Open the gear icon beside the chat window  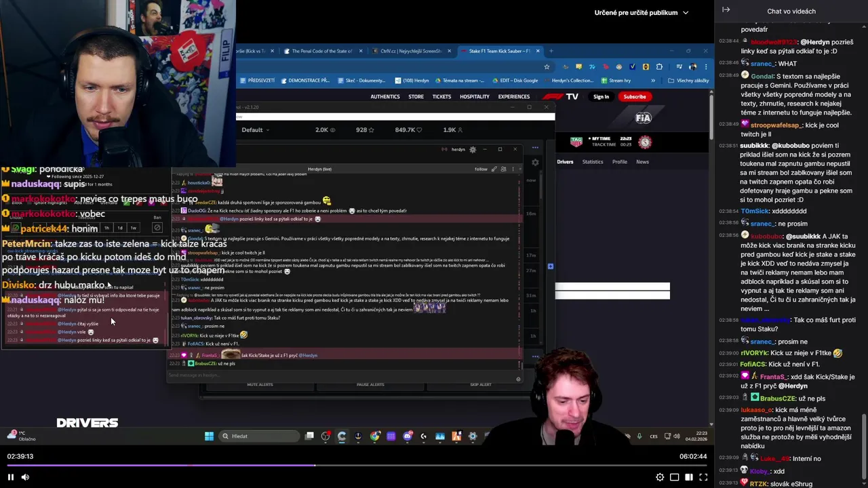click(535, 163)
